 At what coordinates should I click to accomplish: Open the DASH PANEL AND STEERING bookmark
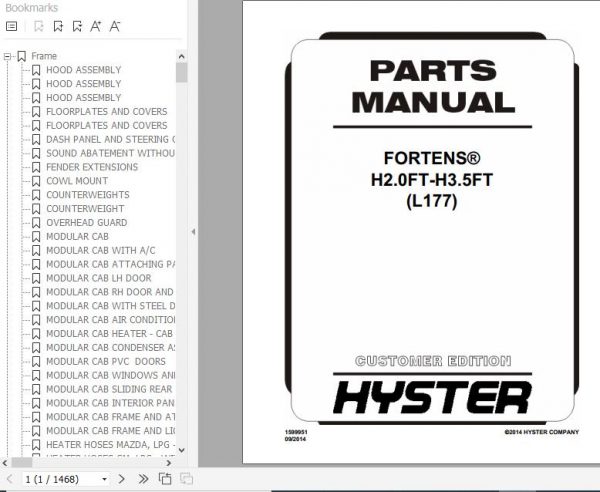(110, 139)
